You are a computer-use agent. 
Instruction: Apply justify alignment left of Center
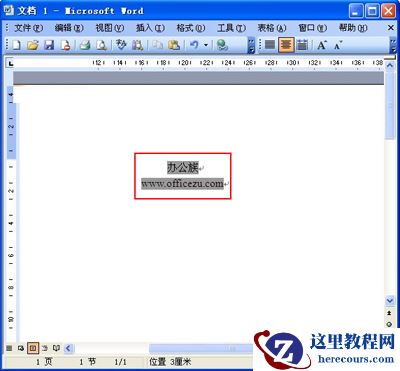pos(269,45)
